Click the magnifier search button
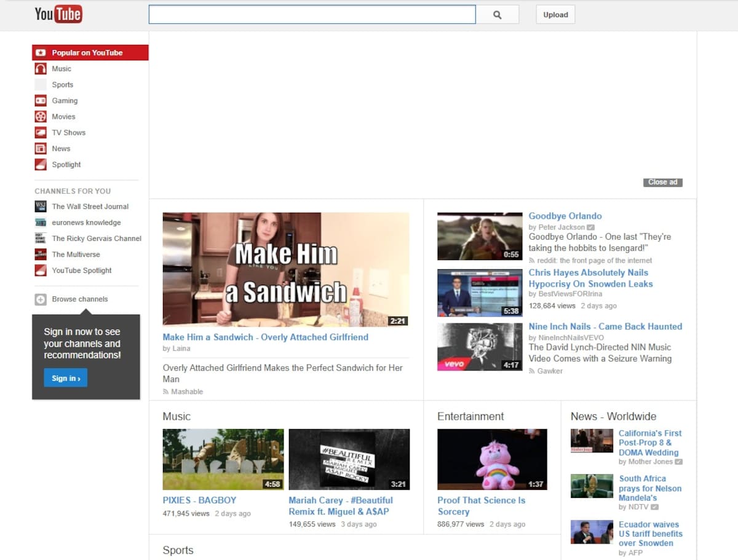The width and height of the screenshot is (738, 560). tap(498, 15)
